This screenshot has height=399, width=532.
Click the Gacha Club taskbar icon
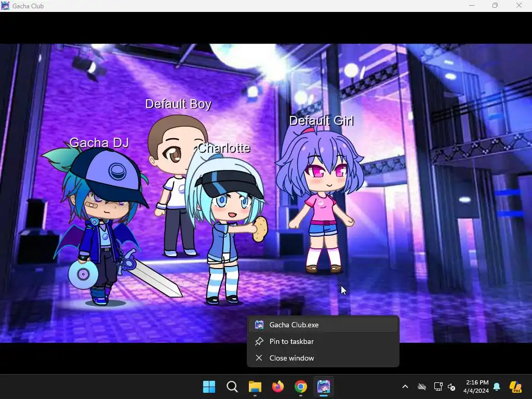click(324, 387)
